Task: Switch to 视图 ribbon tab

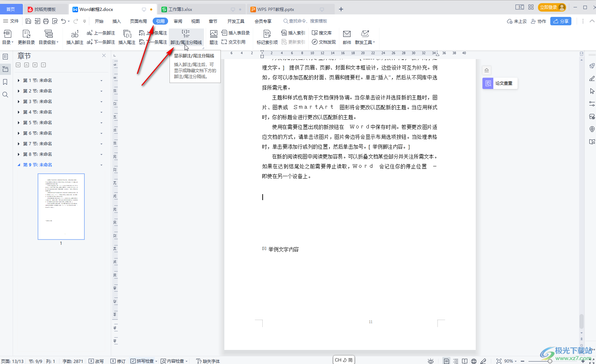Action: (x=196, y=21)
